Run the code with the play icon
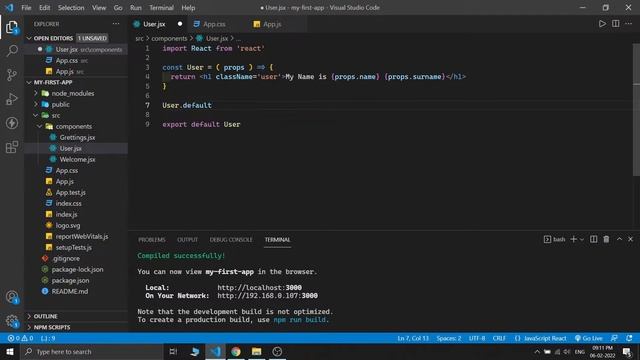Image resolution: width=640 pixels, height=360 pixels. click(x=602, y=24)
